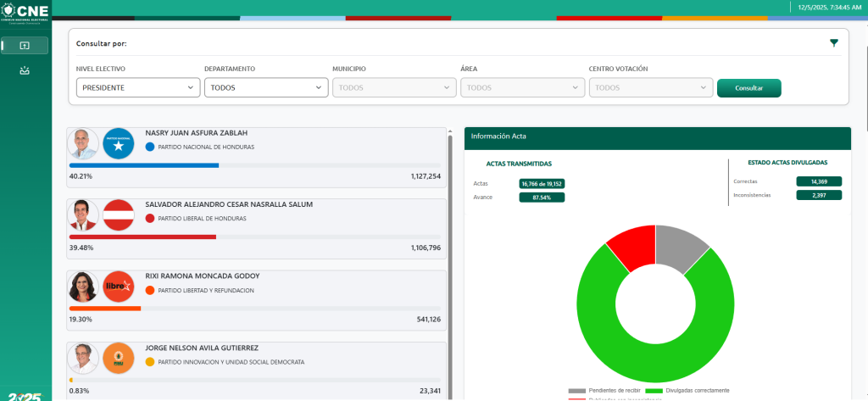Click the orange PINU party logo
Image resolution: width=868 pixels, height=401 pixels.
click(x=119, y=358)
